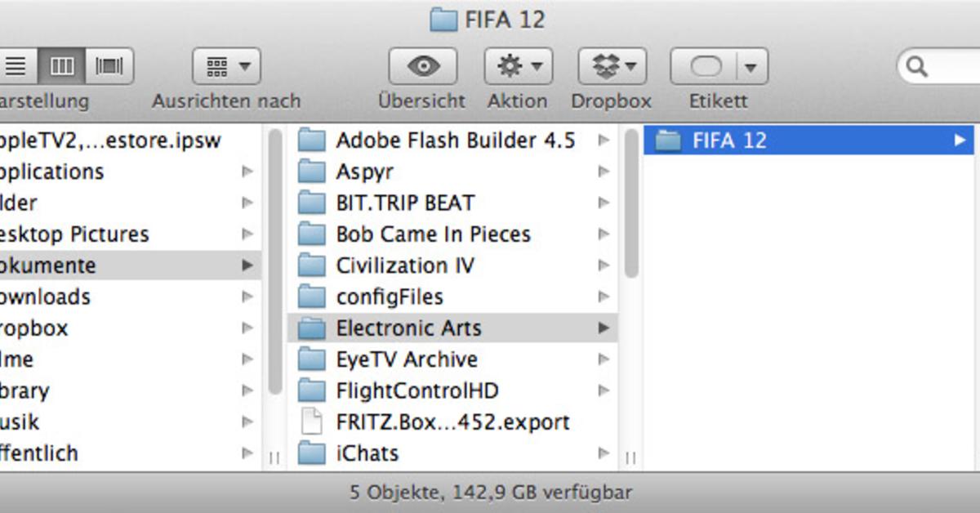Click the eye icon for Übersicht

click(423, 66)
